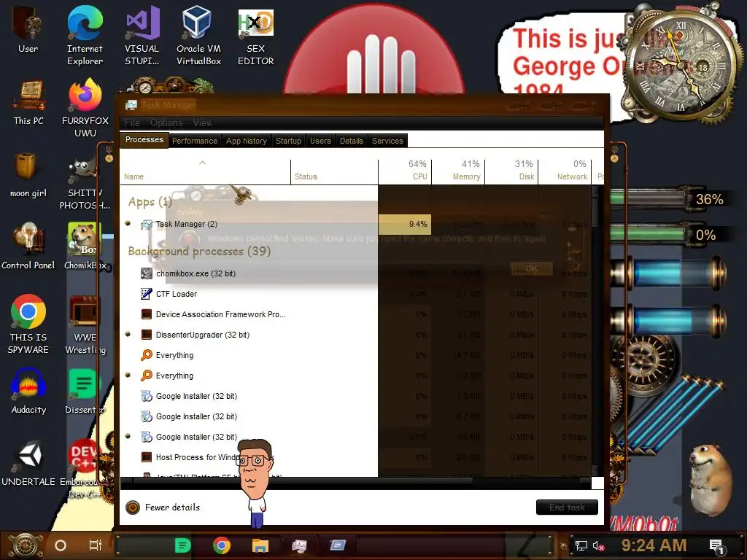The width and height of the screenshot is (747, 560).
Task: Select the second Google Installer (32 bit) row
Action: pyautogui.click(x=355, y=416)
